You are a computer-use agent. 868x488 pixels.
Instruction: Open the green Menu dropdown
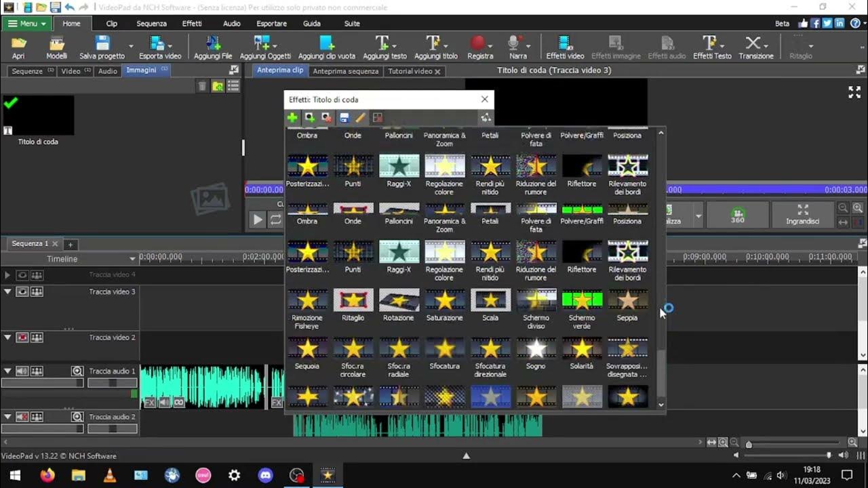coord(27,23)
